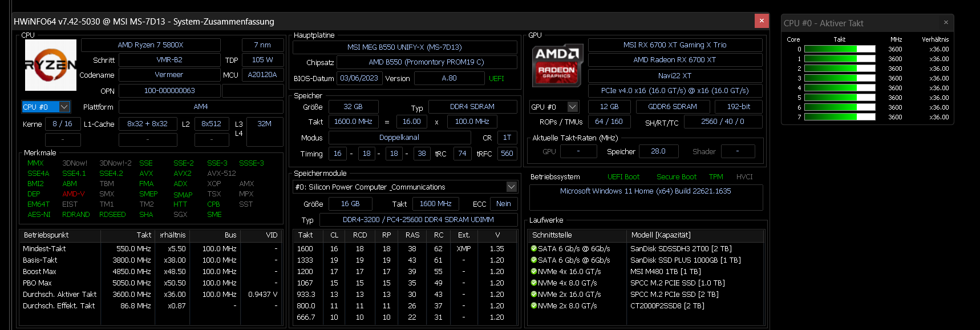Viewport: 980px width, 330px height.
Task: Click the A.80 BIOS version field
Action: (x=449, y=78)
